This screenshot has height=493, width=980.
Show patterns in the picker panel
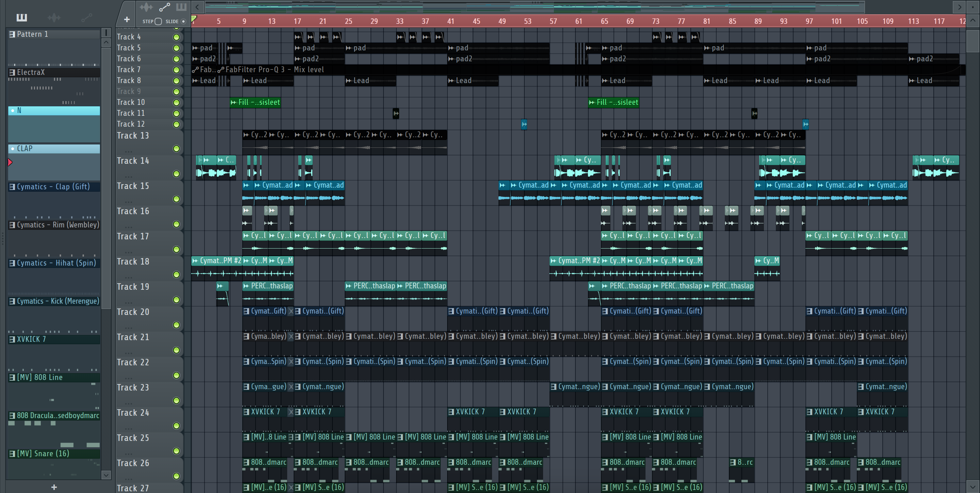point(22,17)
